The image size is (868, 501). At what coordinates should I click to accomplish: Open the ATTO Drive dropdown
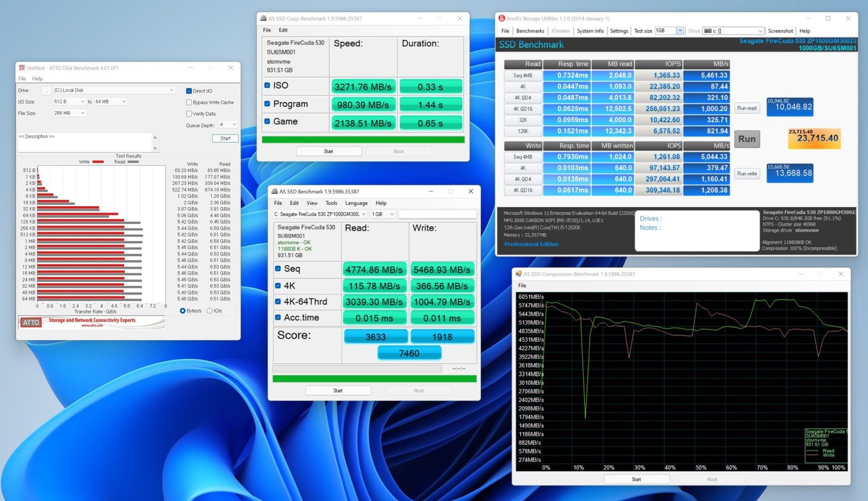point(114,91)
